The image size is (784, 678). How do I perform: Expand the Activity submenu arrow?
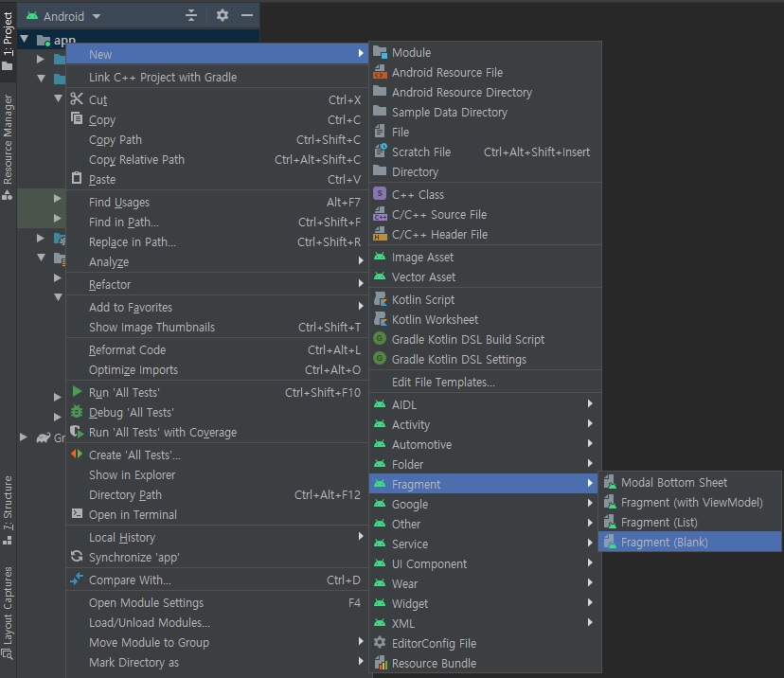coord(590,423)
